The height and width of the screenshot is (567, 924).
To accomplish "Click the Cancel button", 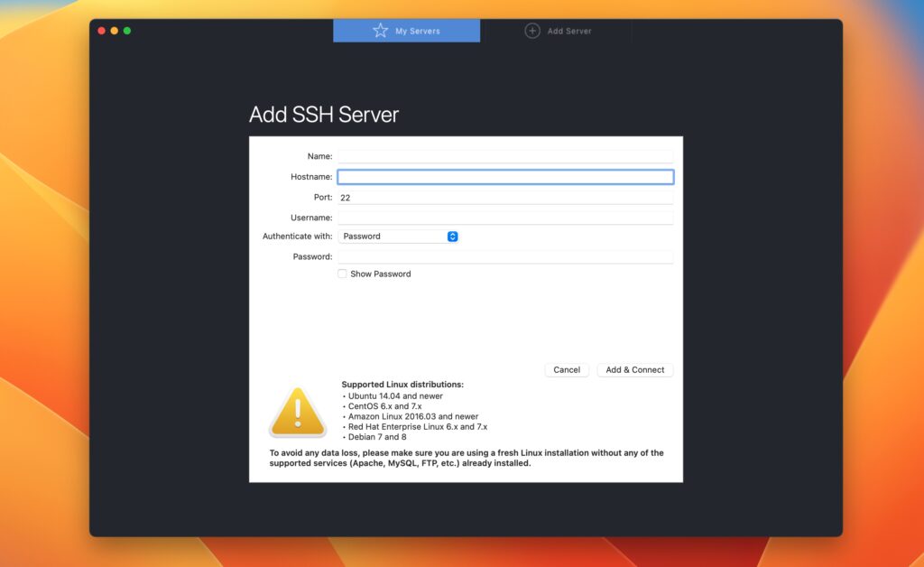I will (567, 369).
